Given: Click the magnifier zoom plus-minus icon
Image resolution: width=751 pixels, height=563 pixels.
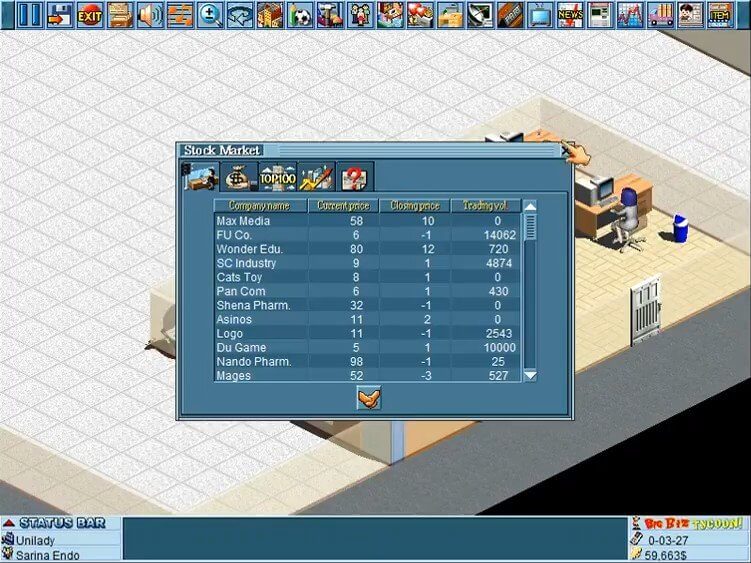Looking at the screenshot, I should coord(210,14).
